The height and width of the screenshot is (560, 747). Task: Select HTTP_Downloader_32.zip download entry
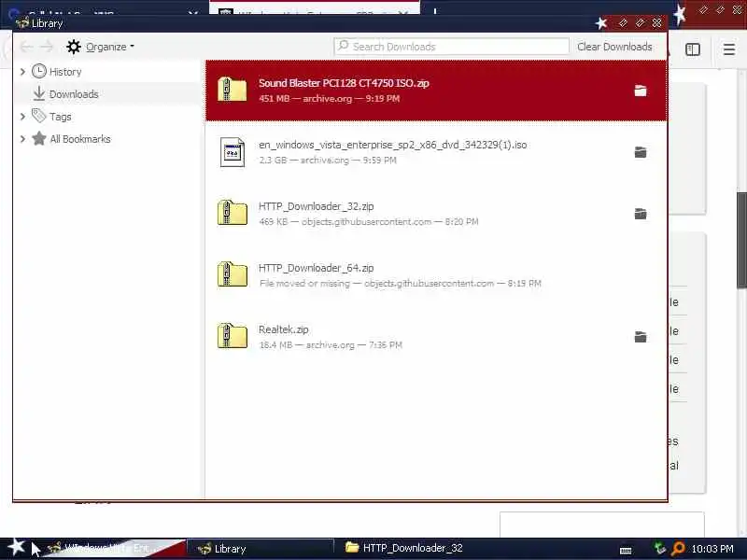tap(436, 214)
